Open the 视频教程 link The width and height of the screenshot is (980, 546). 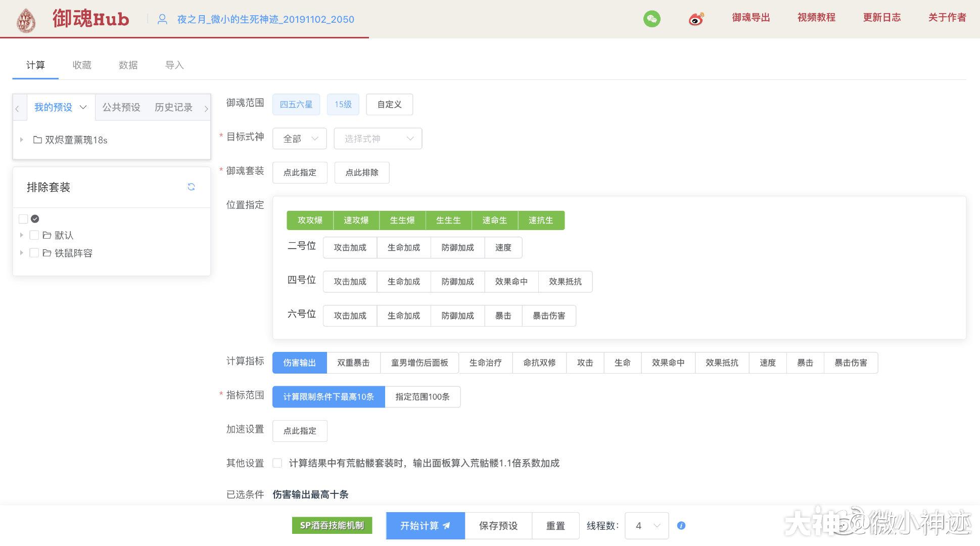pyautogui.click(x=816, y=18)
